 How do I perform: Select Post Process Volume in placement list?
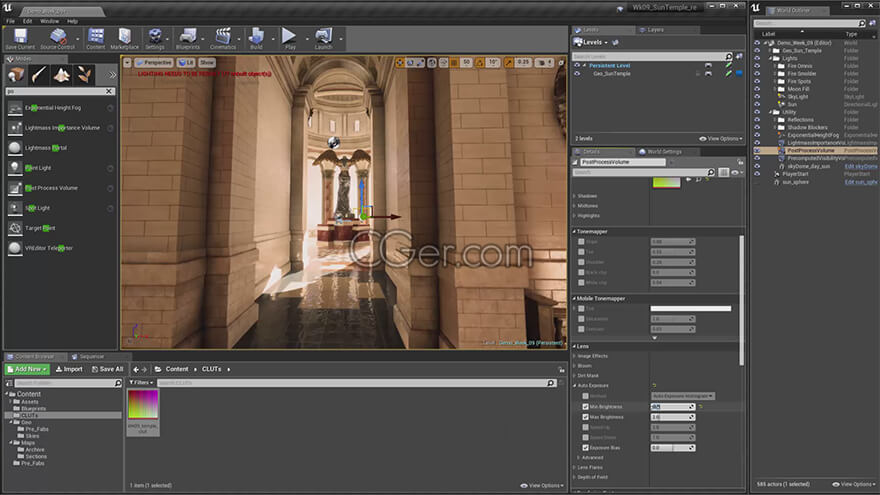[61, 188]
